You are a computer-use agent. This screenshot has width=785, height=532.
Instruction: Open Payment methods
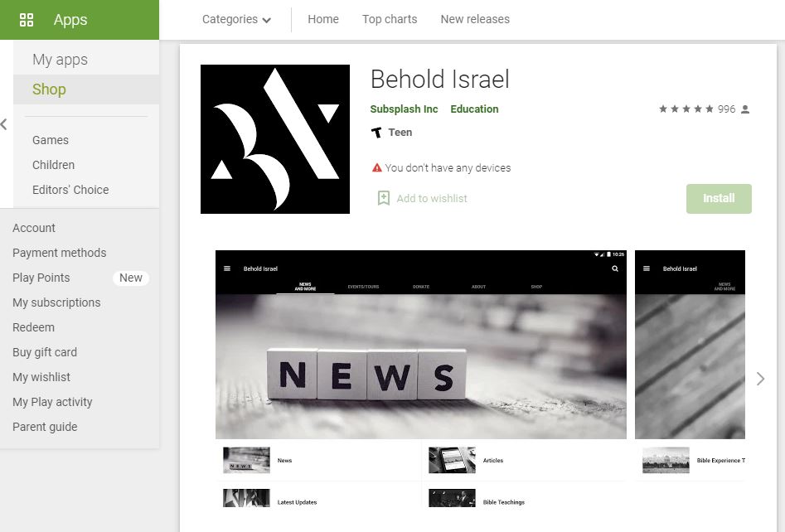click(x=60, y=253)
